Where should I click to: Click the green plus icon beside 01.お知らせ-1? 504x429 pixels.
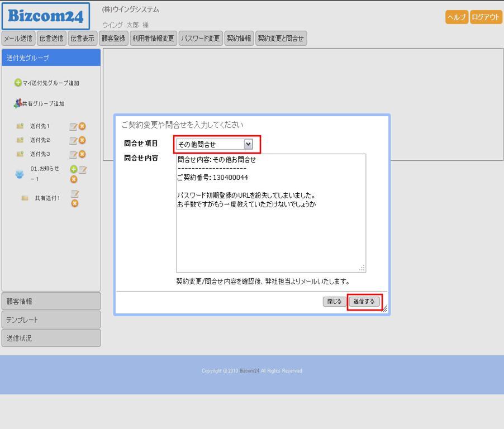[x=73, y=169]
